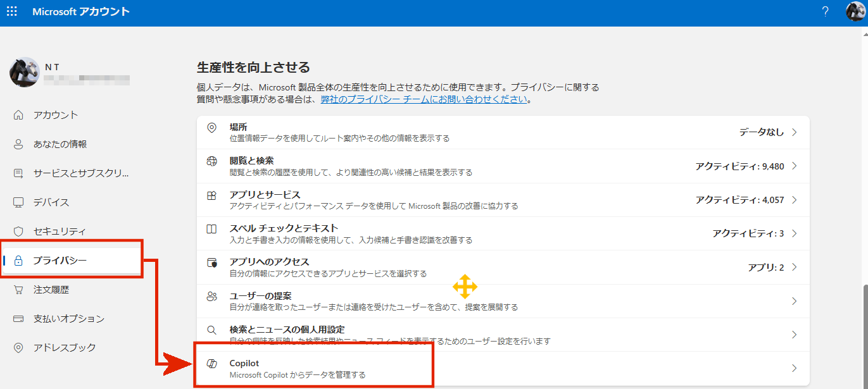The image size is (868, 389).
Task: Click the card icon beside 支払いオプション
Action: click(x=18, y=319)
